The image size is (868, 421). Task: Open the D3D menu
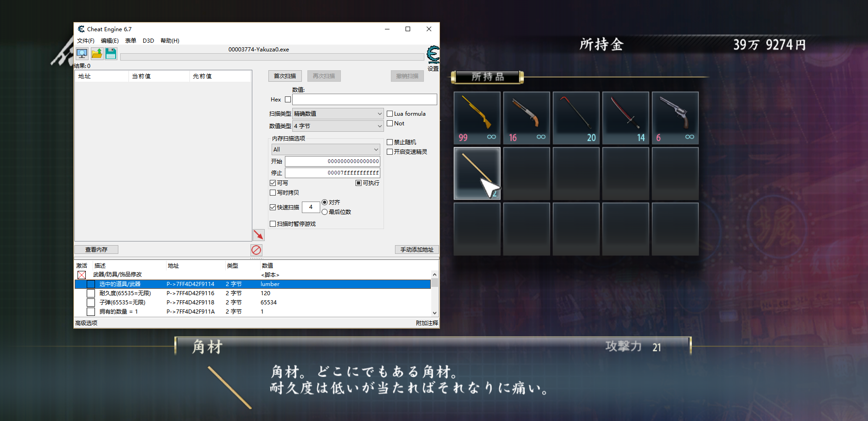tap(148, 40)
